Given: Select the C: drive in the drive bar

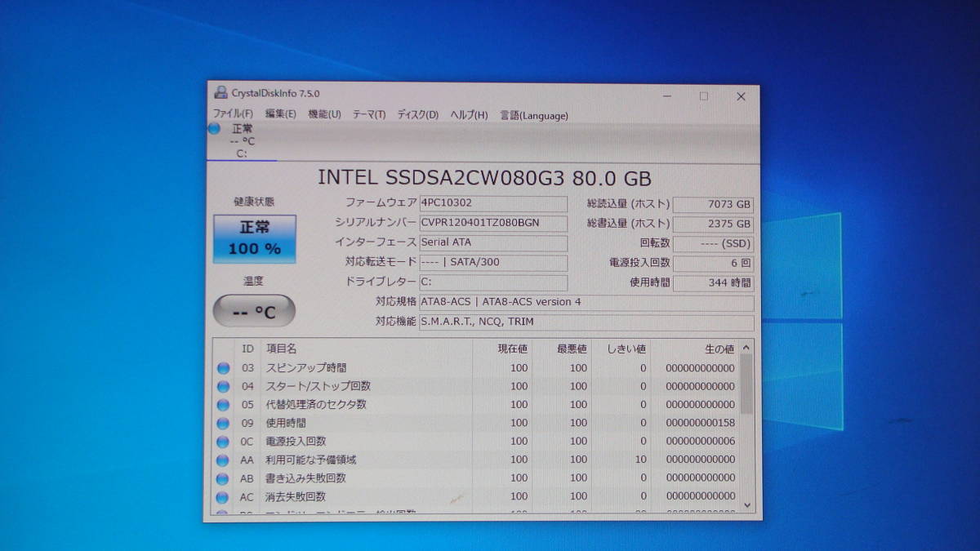Looking at the screenshot, I should 242,140.
